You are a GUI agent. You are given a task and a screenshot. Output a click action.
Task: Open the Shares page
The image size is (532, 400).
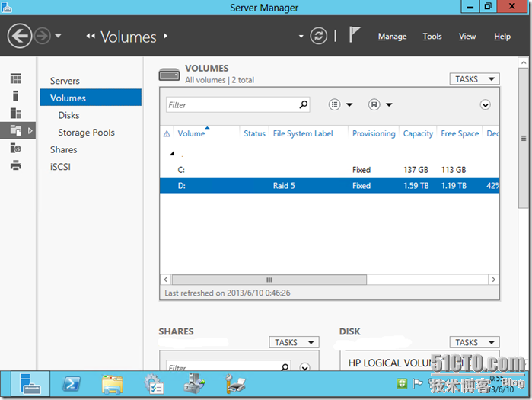pyautogui.click(x=63, y=150)
